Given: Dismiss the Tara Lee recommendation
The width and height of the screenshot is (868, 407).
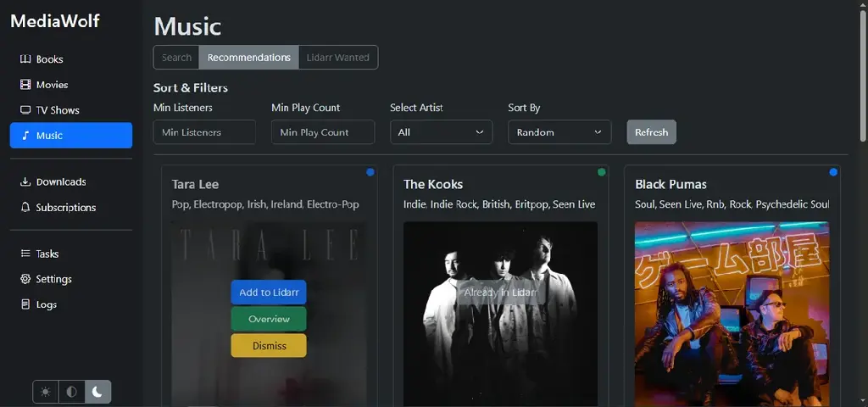Looking at the screenshot, I should pyautogui.click(x=269, y=346).
